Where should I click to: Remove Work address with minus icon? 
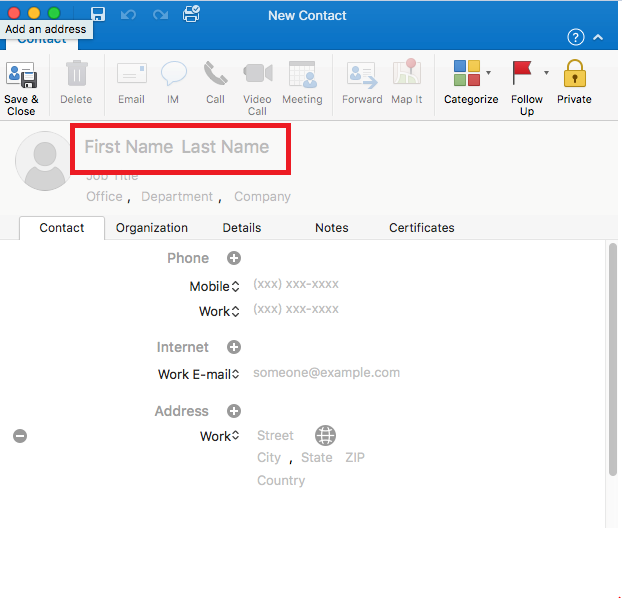tap(20, 436)
